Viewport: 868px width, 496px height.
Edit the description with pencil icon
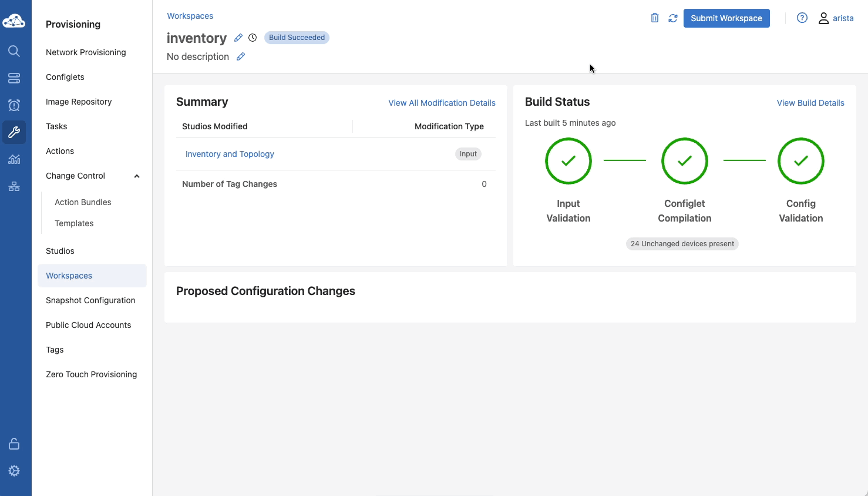[x=241, y=56]
